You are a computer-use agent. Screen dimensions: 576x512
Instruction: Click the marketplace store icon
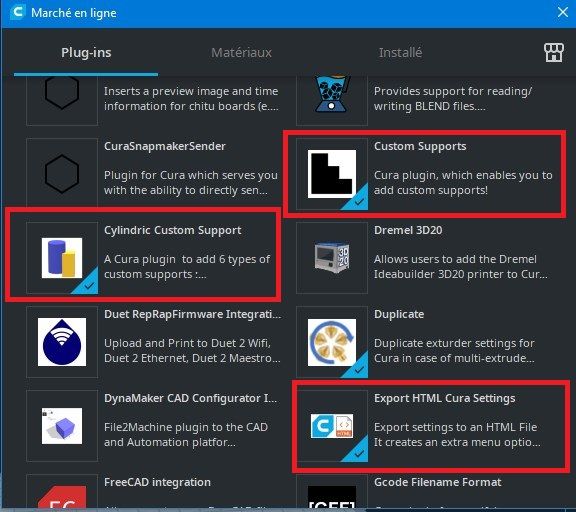coord(554,53)
